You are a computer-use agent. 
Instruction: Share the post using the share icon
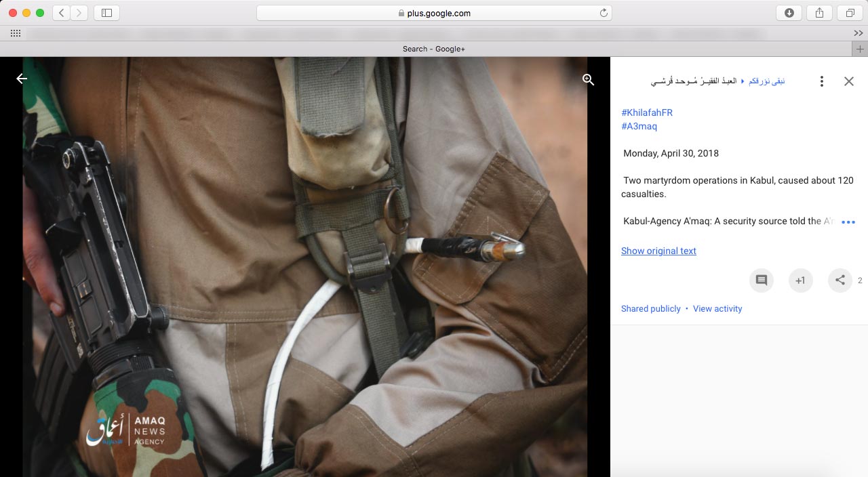coord(840,280)
